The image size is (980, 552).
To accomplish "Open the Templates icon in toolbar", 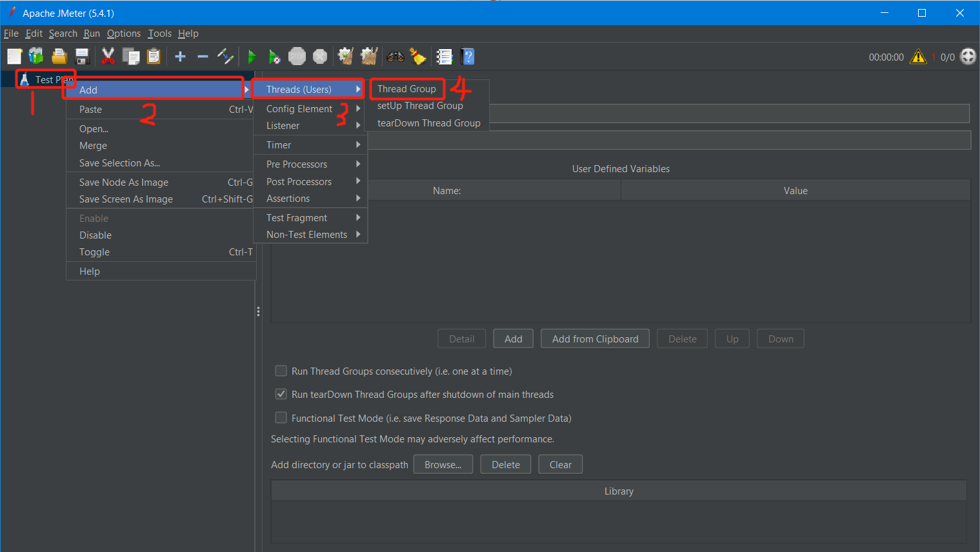I will point(36,57).
